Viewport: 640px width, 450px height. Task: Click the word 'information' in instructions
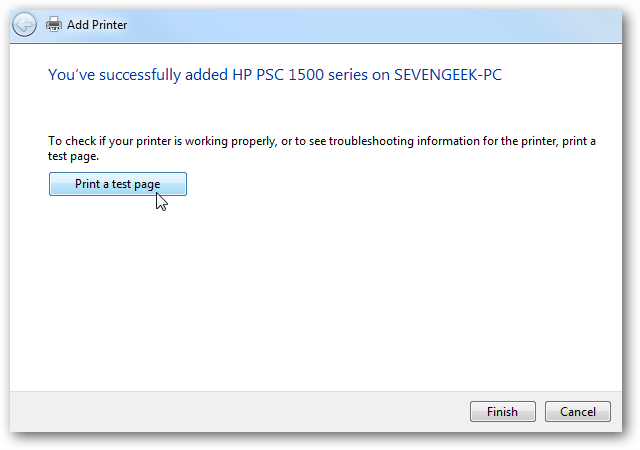[448, 141]
